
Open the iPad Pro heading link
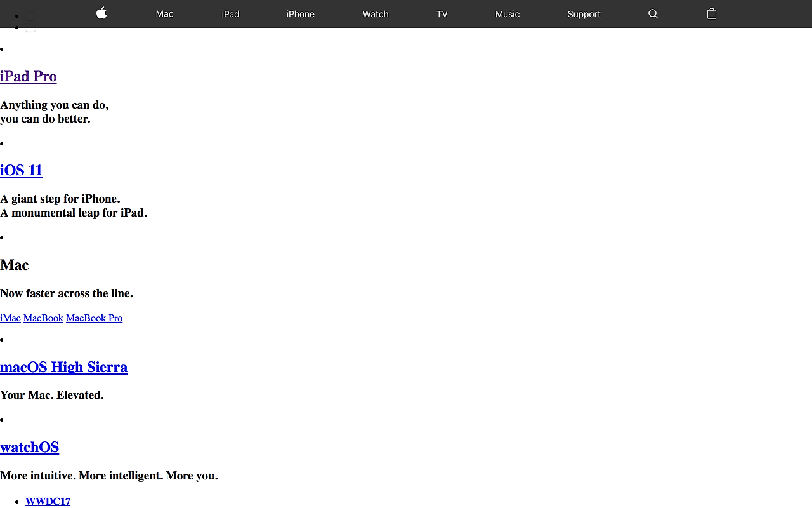(x=29, y=76)
